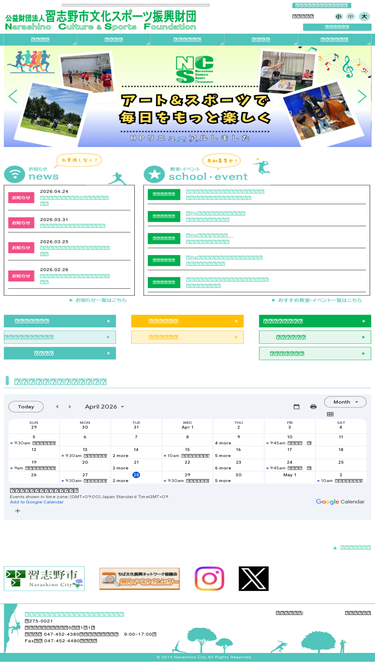
Task: Open the Month view dropdown
Action: coord(345,402)
